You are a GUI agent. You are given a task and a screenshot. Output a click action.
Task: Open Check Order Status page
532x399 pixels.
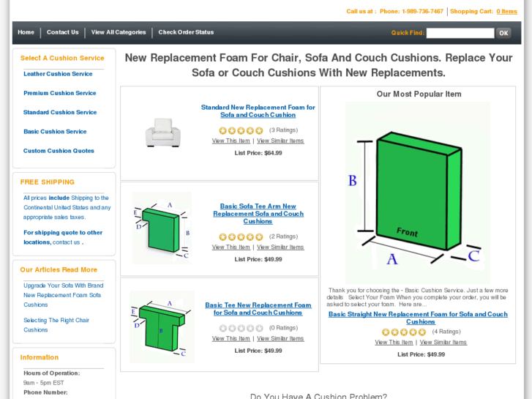[x=186, y=32]
